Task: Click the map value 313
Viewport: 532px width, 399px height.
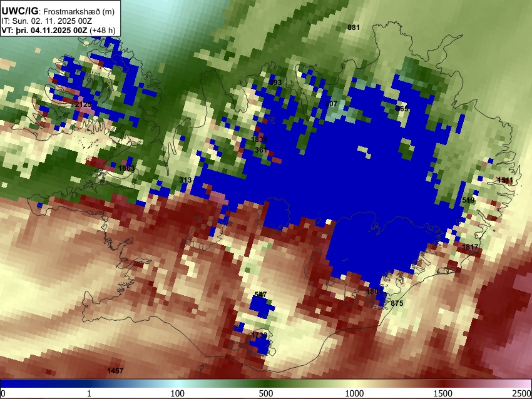Action: [185, 180]
